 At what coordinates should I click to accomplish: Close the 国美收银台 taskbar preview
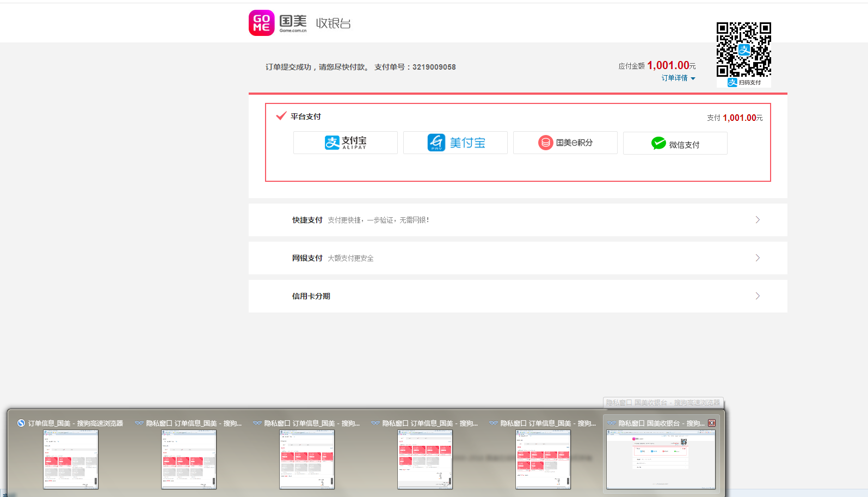[712, 423]
